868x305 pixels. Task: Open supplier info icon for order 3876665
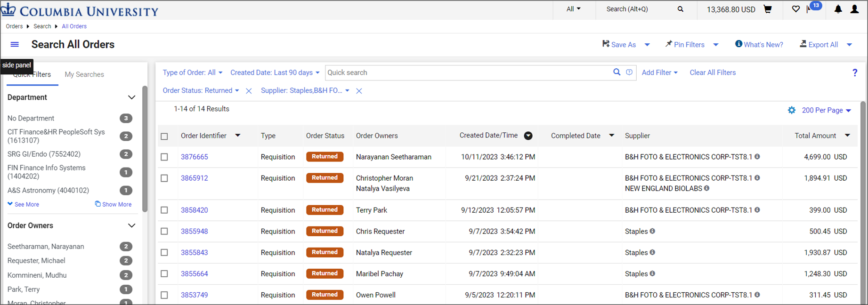(757, 157)
